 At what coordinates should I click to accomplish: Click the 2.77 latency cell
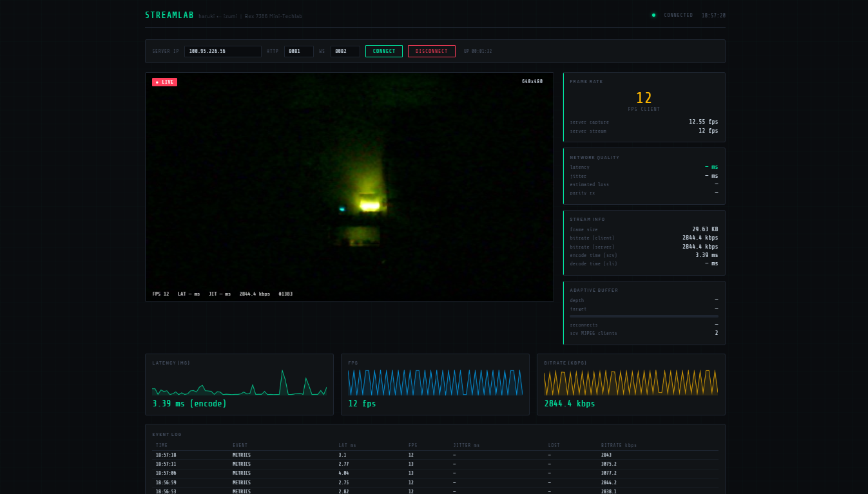343,464
